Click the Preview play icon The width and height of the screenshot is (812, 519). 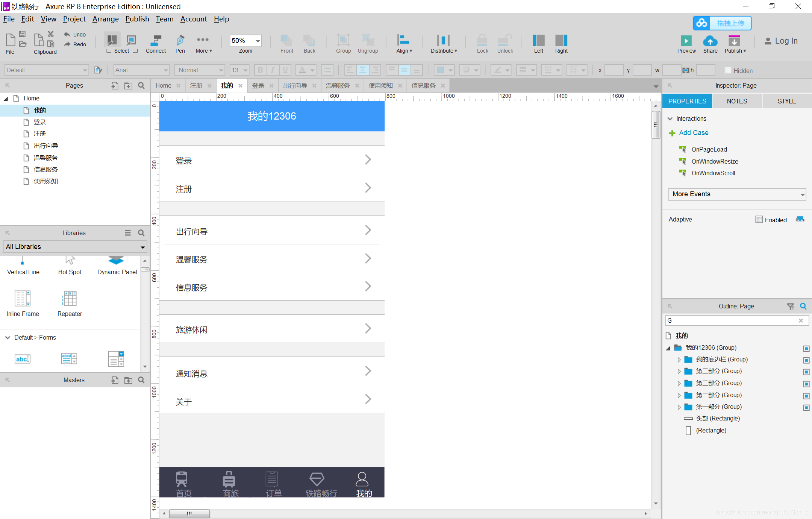click(686, 41)
